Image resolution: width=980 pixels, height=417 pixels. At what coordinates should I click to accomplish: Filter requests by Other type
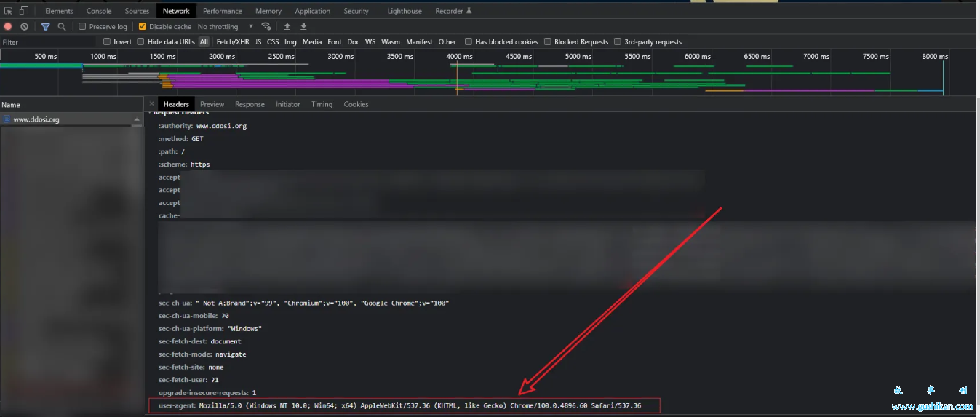[x=447, y=42]
